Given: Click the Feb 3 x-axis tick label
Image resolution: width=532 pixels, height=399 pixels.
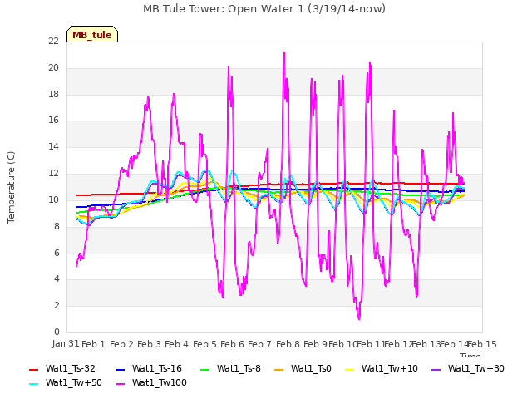Looking at the screenshot, I should (150, 344).
